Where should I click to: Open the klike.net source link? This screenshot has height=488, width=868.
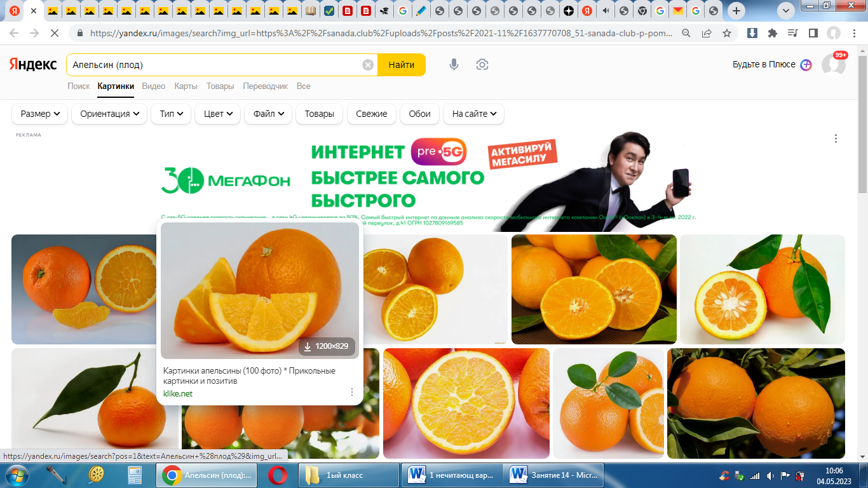pyautogui.click(x=177, y=393)
